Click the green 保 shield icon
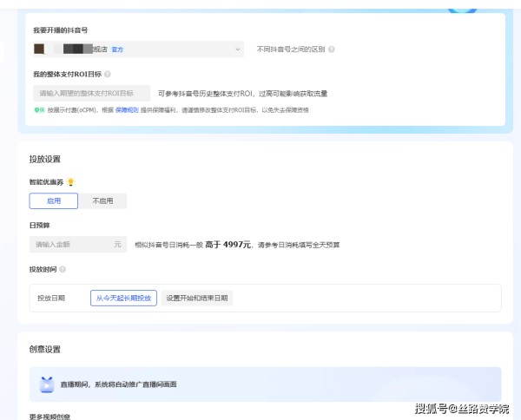This screenshot has height=420, width=521. (x=39, y=110)
